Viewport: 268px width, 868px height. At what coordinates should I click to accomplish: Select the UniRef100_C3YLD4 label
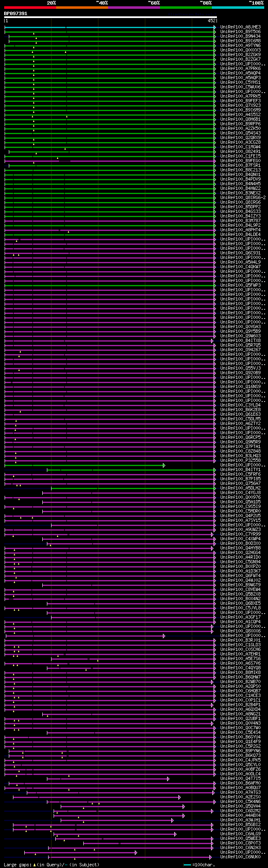[240, 405]
